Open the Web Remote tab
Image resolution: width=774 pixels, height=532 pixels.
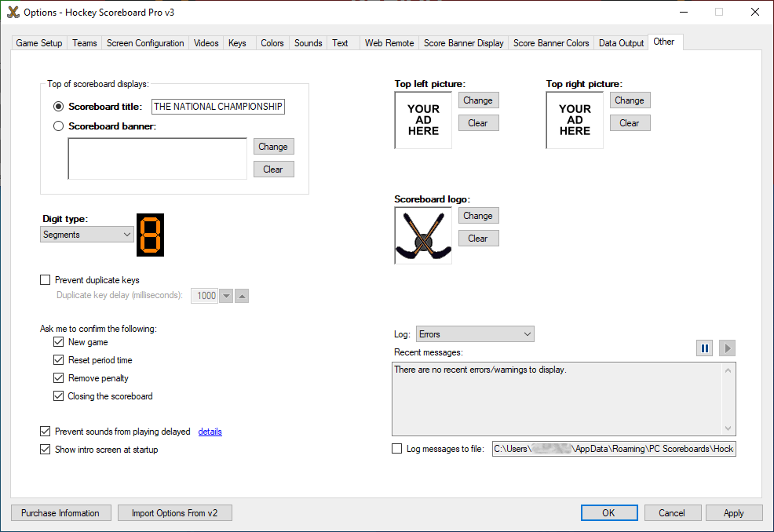(x=389, y=43)
